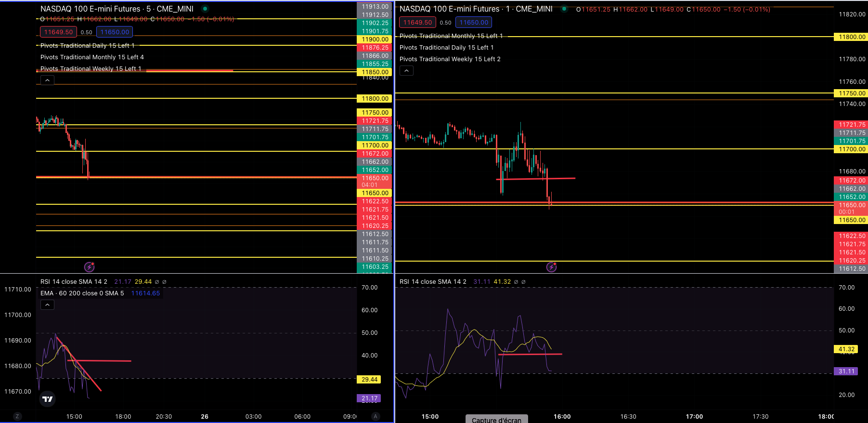Select the EMA 60 200 close legend
The image size is (868, 423).
tap(82, 293)
